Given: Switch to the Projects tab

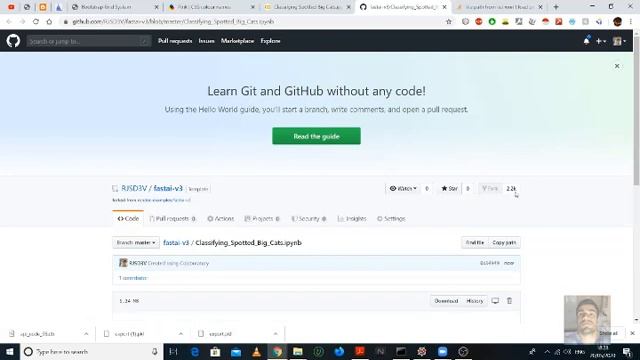Looking at the screenshot, I should pyautogui.click(x=262, y=219).
